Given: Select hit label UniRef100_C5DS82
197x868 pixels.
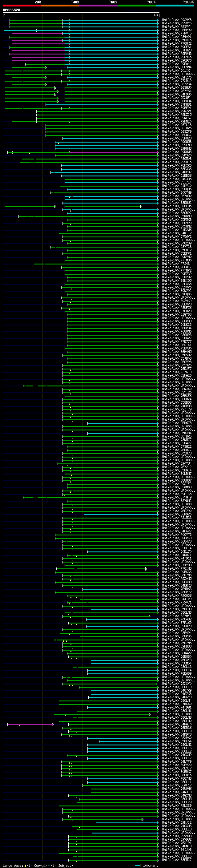Looking at the screenshot, I should (177, 355).
